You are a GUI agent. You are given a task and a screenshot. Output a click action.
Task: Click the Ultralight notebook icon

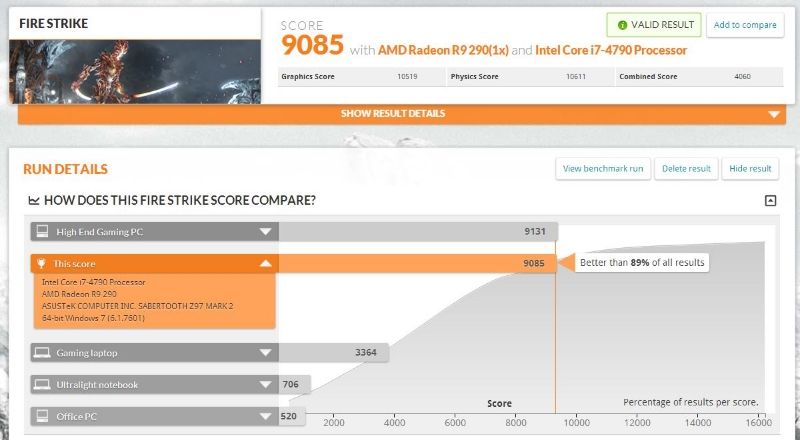coord(42,384)
